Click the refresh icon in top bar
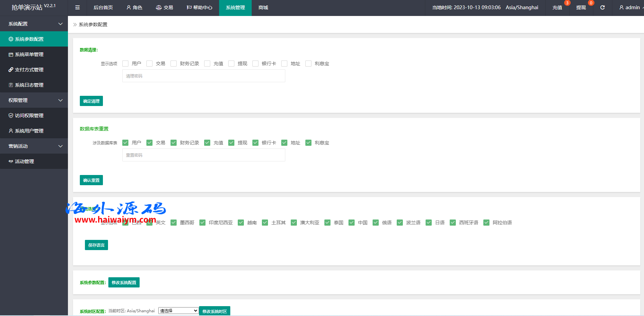The width and height of the screenshot is (644, 316). coord(602,7)
